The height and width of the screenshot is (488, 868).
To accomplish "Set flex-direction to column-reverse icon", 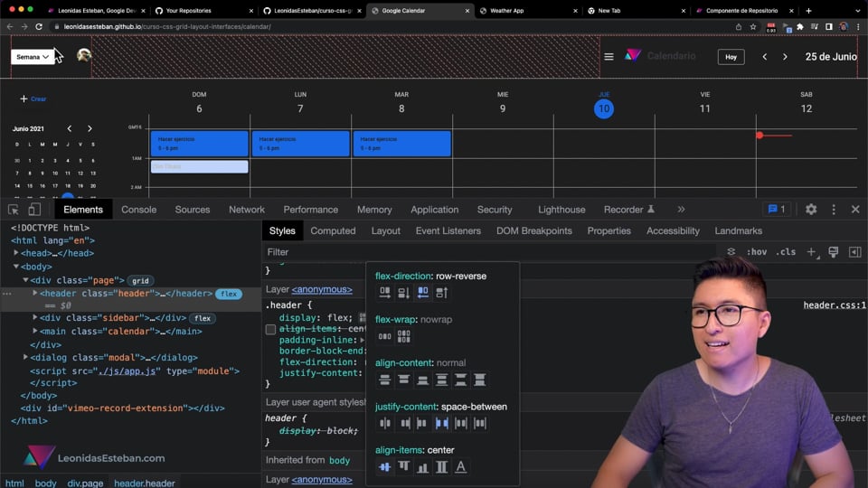I will pos(442,293).
